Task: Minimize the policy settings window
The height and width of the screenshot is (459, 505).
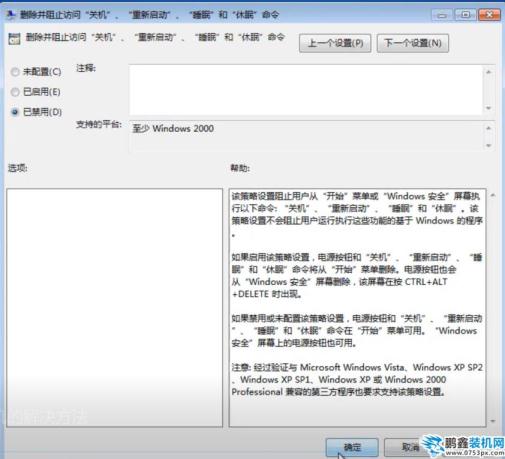Action: click(x=442, y=15)
